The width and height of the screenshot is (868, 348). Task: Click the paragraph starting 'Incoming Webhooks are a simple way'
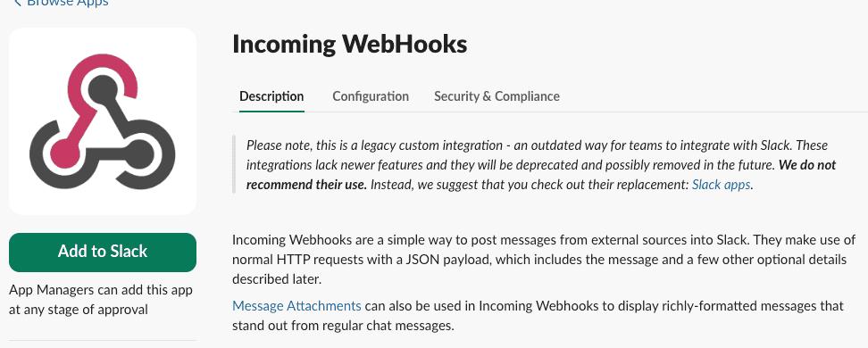pyautogui.click(x=544, y=260)
